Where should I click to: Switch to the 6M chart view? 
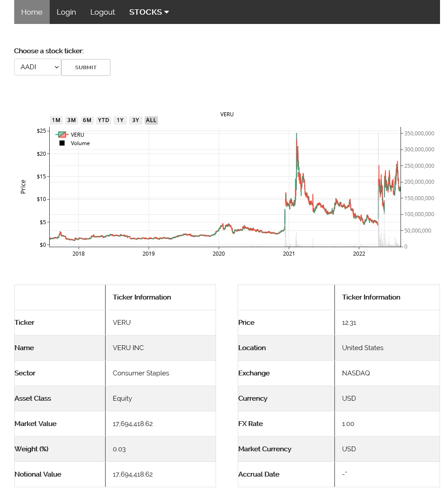pos(87,120)
